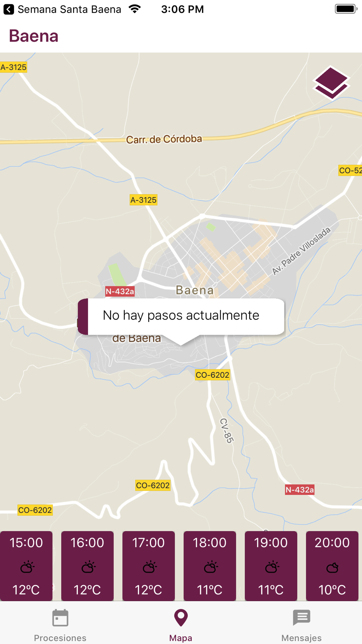Screen dimensions: 362x644
Task: Open the map layers selector icon
Action: click(x=331, y=83)
